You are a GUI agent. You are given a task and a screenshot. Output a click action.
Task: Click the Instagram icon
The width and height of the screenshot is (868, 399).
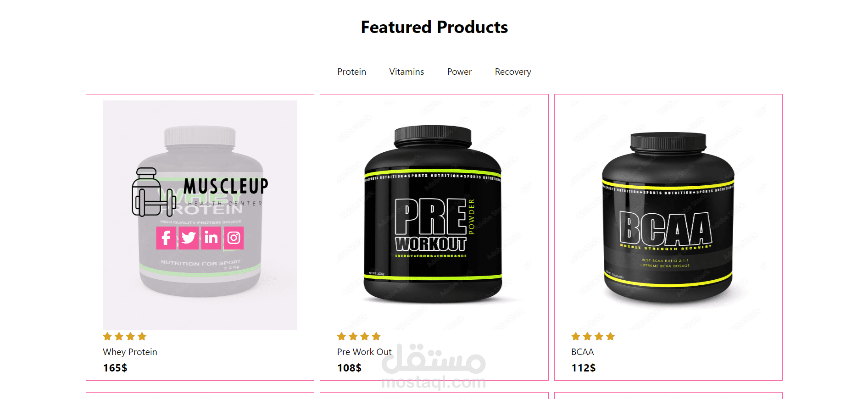234,238
